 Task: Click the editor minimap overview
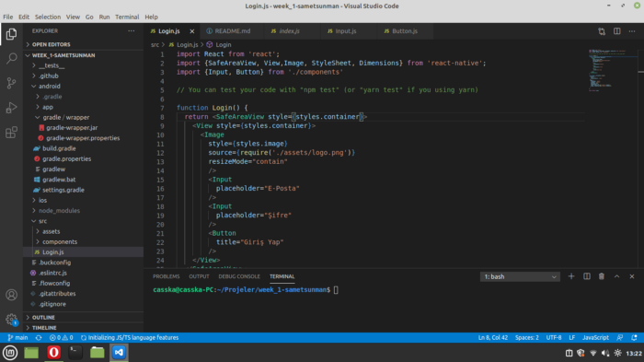[612, 70]
